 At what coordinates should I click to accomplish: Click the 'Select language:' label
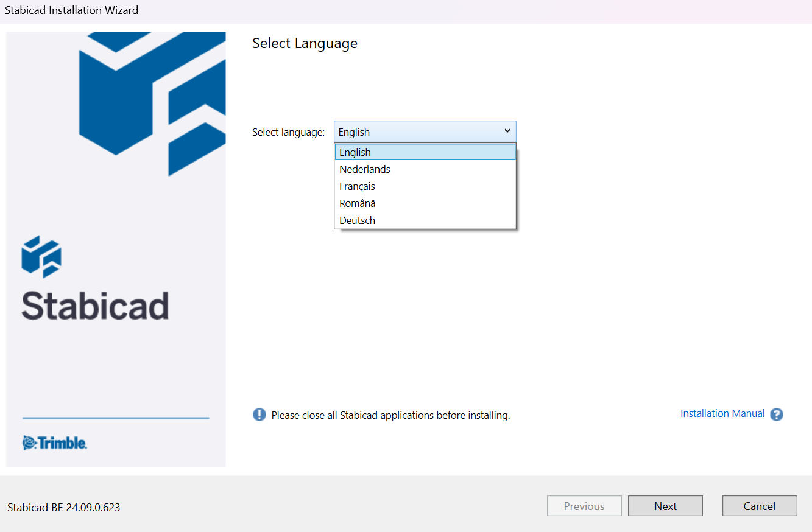[x=289, y=132]
